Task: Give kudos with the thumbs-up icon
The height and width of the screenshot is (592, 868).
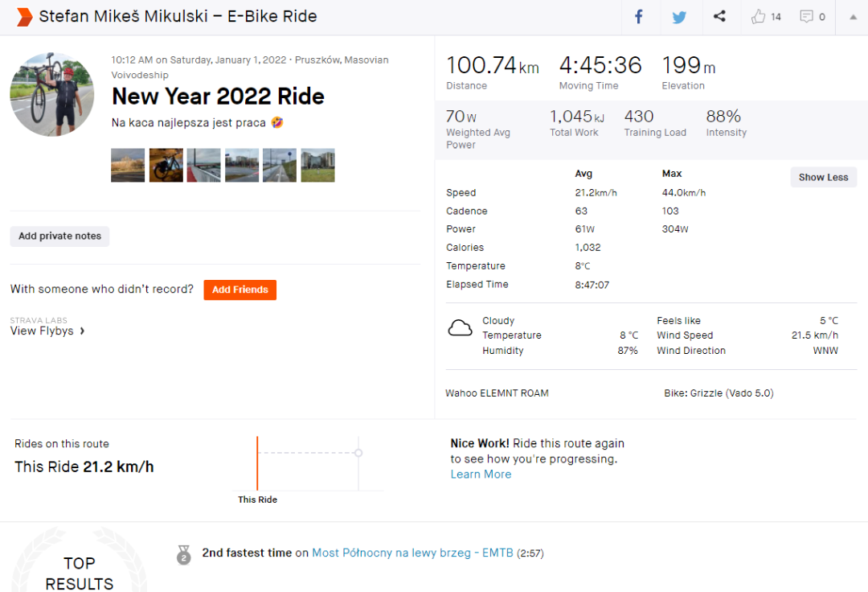Action: coord(758,17)
